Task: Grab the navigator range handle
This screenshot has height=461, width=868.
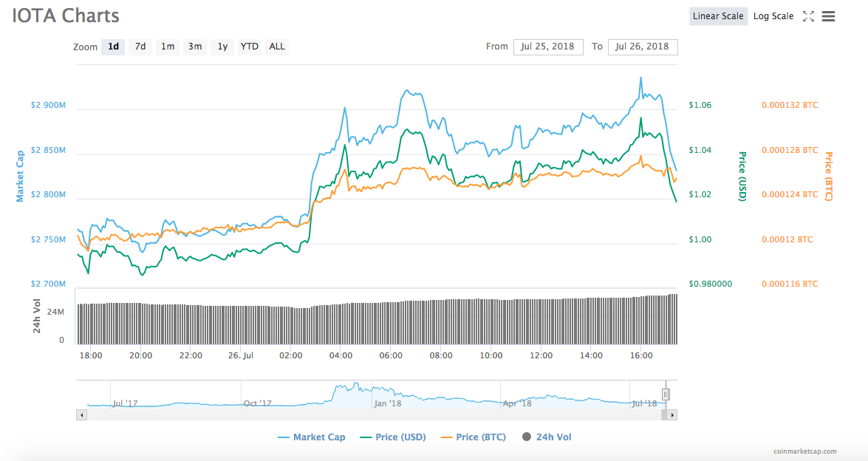Action: [666, 394]
